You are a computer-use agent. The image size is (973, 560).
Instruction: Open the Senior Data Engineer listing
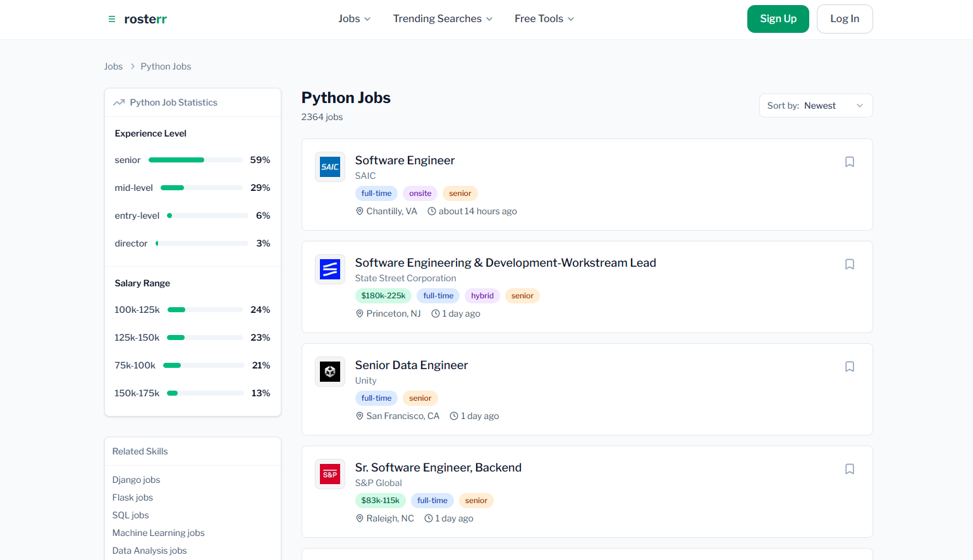[411, 365]
